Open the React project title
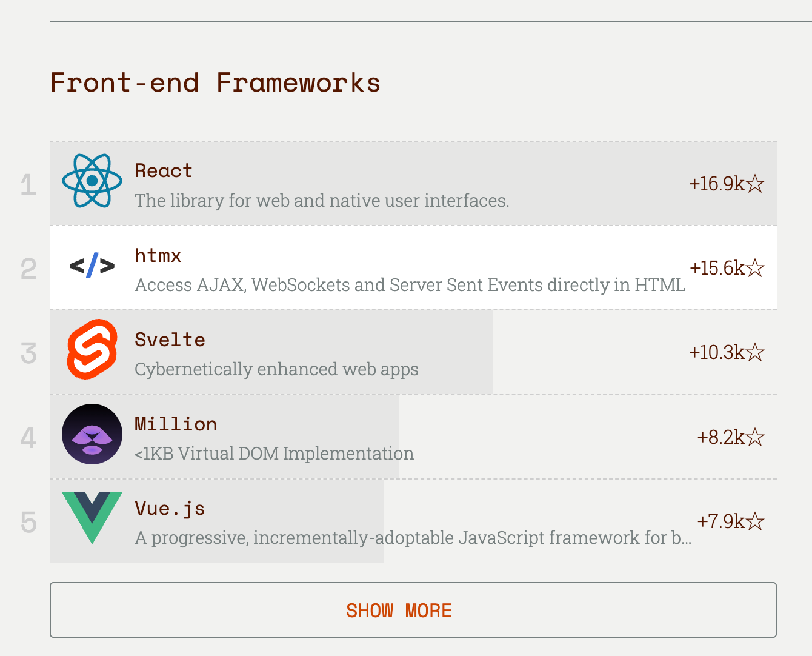 click(x=164, y=171)
